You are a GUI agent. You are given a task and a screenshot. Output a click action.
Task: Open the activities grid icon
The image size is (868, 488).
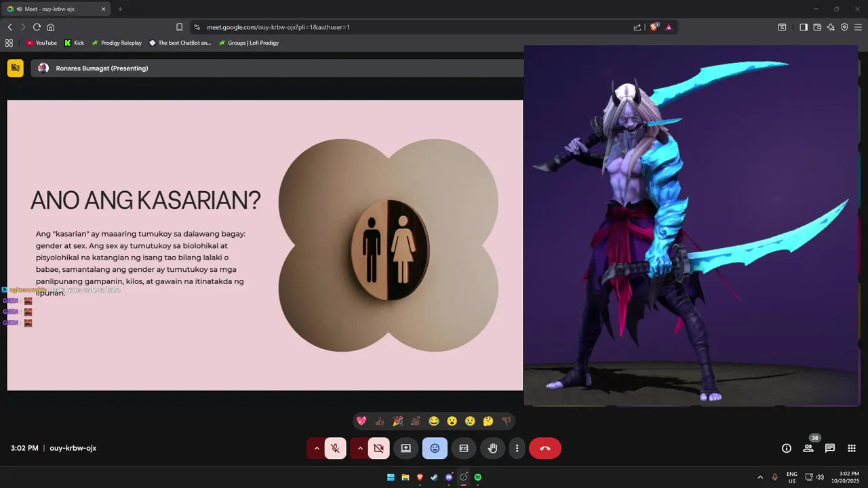pyautogui.click(x=852, y=448)
